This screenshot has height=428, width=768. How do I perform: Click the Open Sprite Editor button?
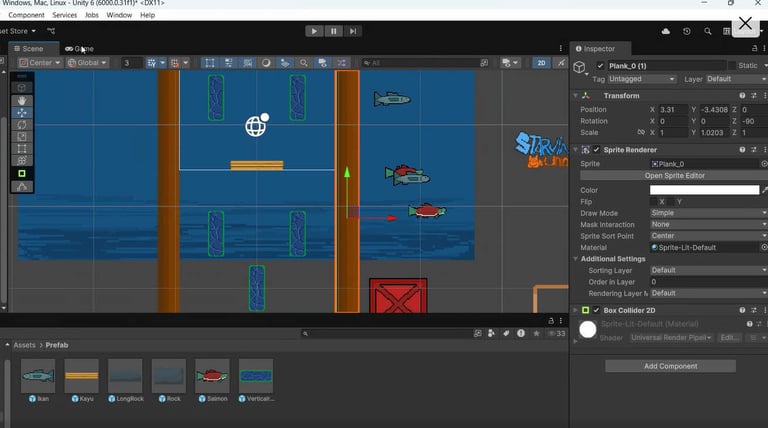pyautogui.click(x=673, y=175)
